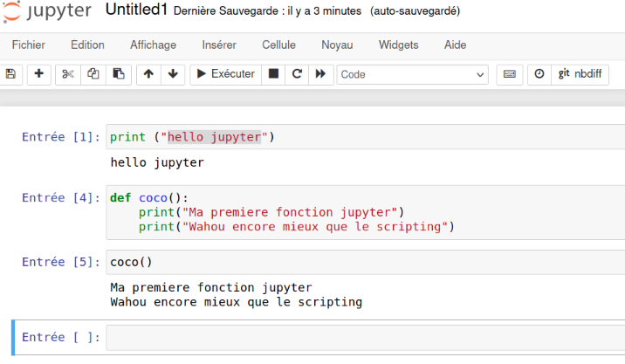Insert a new cell with plus icon

[x=38, y=74]
